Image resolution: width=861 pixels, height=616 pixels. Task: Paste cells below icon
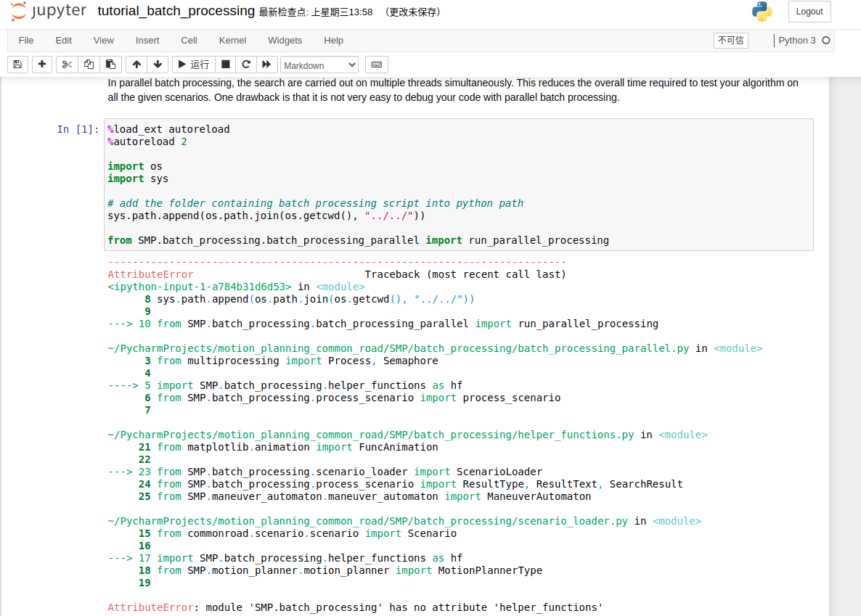[x=110, y=65]
